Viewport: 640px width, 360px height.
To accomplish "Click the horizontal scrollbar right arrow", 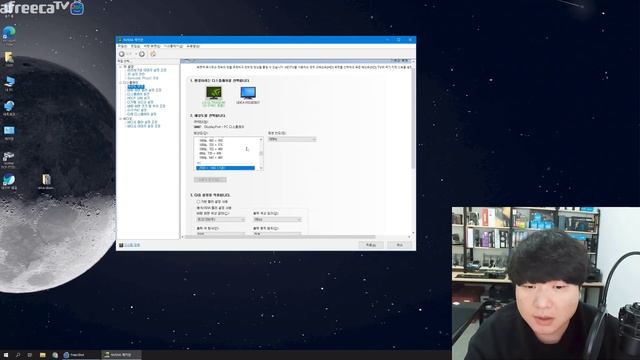I will tap(409, 237).
